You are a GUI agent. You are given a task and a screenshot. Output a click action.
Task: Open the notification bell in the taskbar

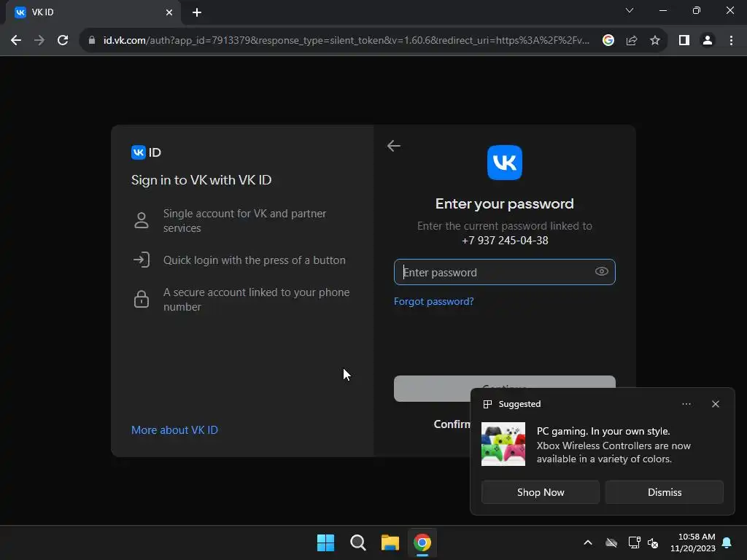point(727,542)
